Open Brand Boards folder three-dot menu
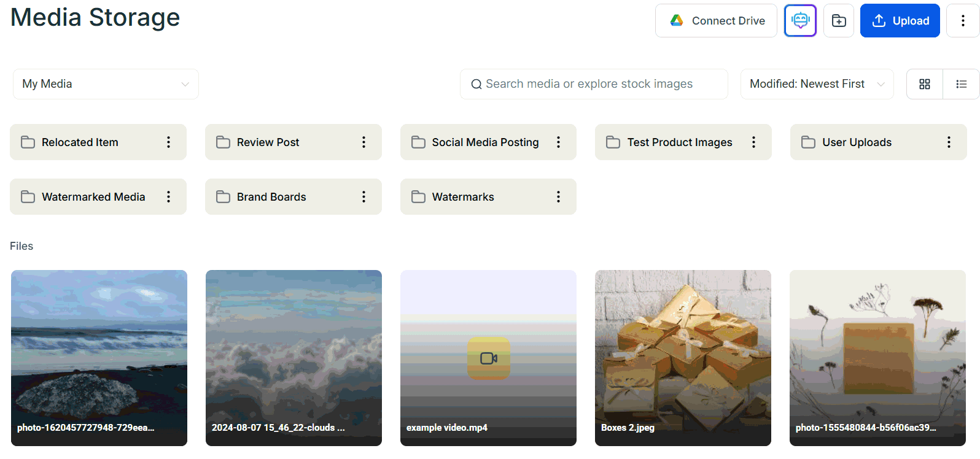The height and width of the screenshot is (459, 980). click(364, 197)
